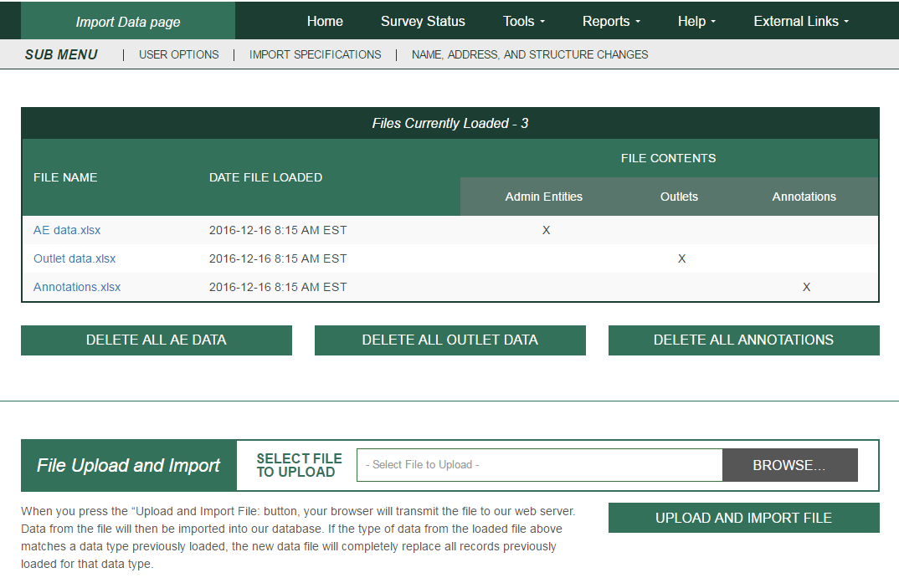The height and width of the screenshot is (588, 899).
Task: Go to Survey Status page
Action: (x=423, y=22)
